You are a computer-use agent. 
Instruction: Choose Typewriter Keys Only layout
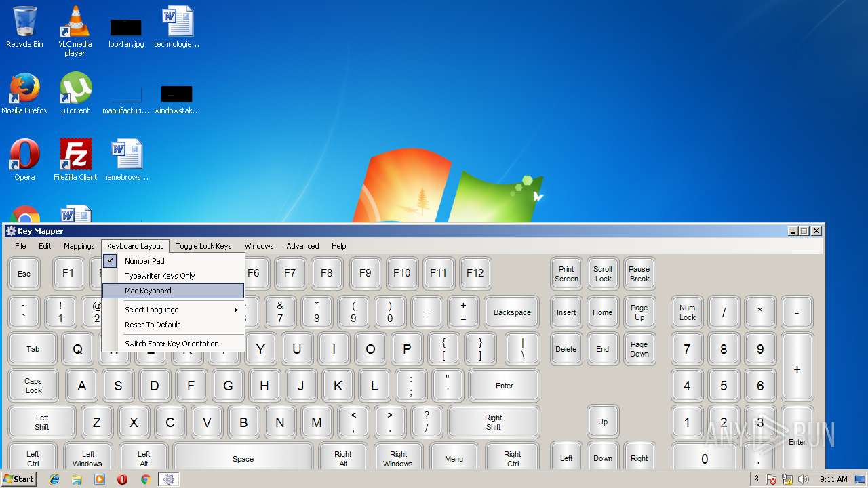click(x=173, y=276)
